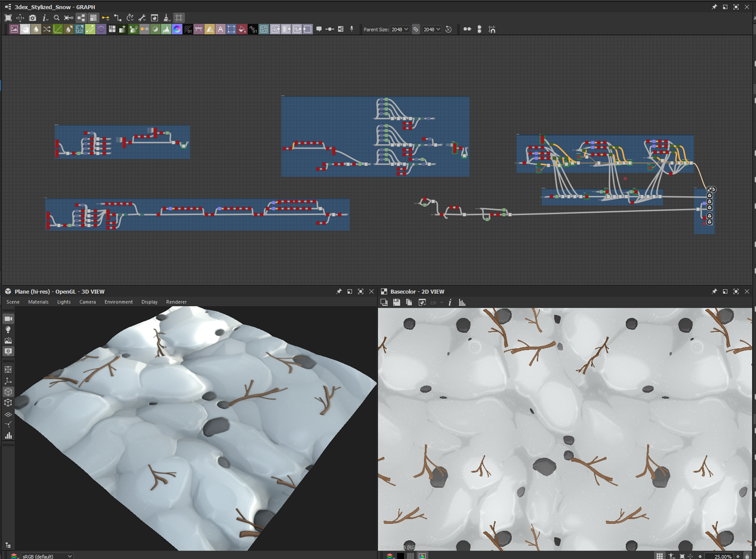Open the Renderer menu
Screen dimensions: 756x559
point(176,302)
